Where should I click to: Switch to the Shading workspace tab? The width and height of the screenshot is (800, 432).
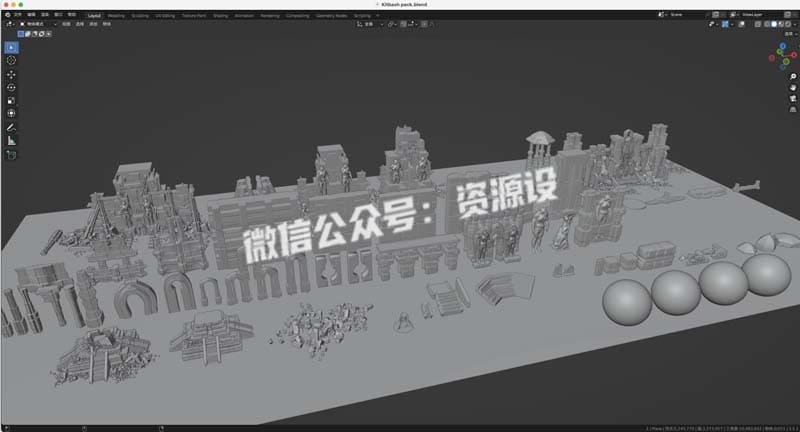[x=220, y=15]
